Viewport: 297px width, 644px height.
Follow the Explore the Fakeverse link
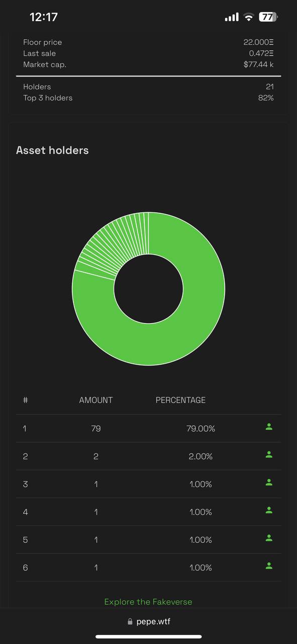(x=148, y=602)
